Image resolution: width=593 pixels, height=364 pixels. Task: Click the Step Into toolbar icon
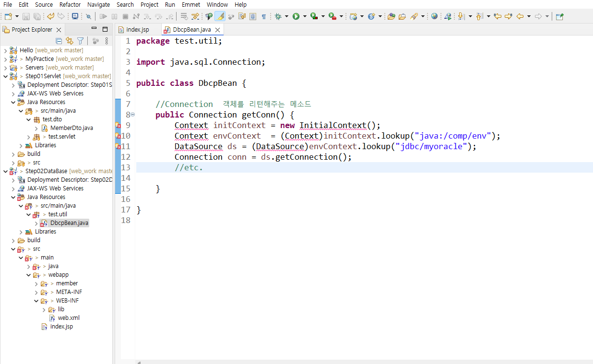point(147,16)
